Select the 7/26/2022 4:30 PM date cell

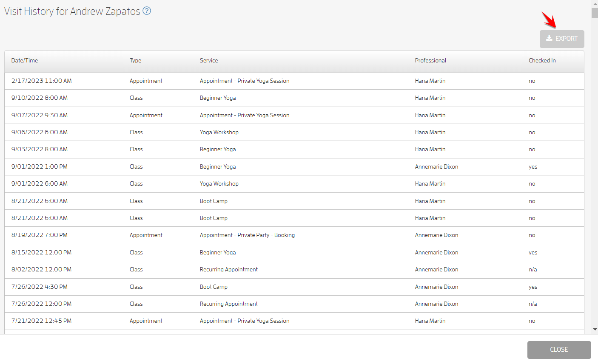click(40, 287)
